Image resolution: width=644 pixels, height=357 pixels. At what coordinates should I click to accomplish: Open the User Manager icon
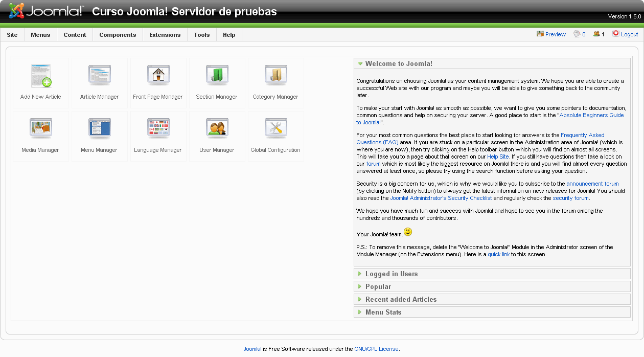(x=217, y=129)
